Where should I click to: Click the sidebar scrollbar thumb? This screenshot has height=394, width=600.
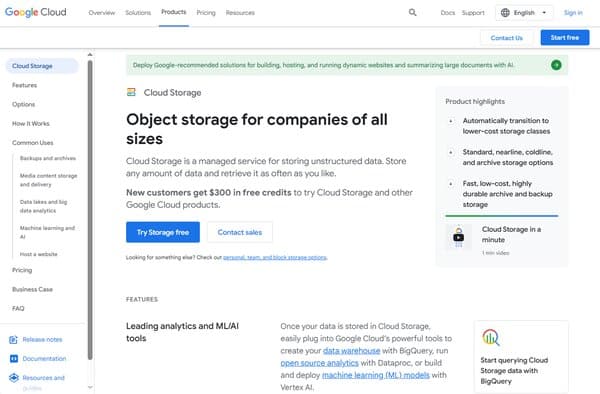(x=90, y=210)
